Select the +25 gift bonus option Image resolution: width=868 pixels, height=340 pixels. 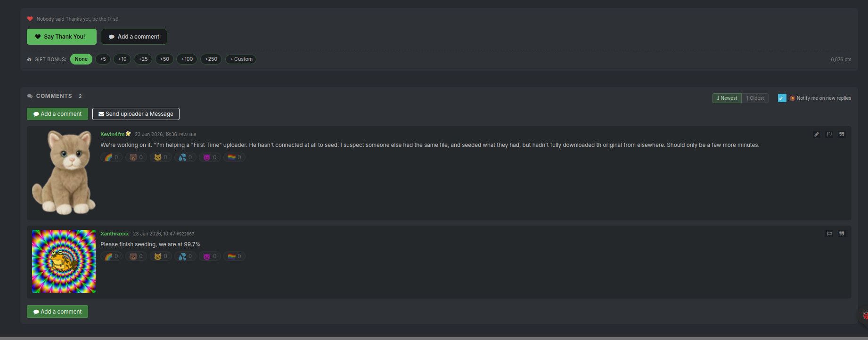(143, 59)
